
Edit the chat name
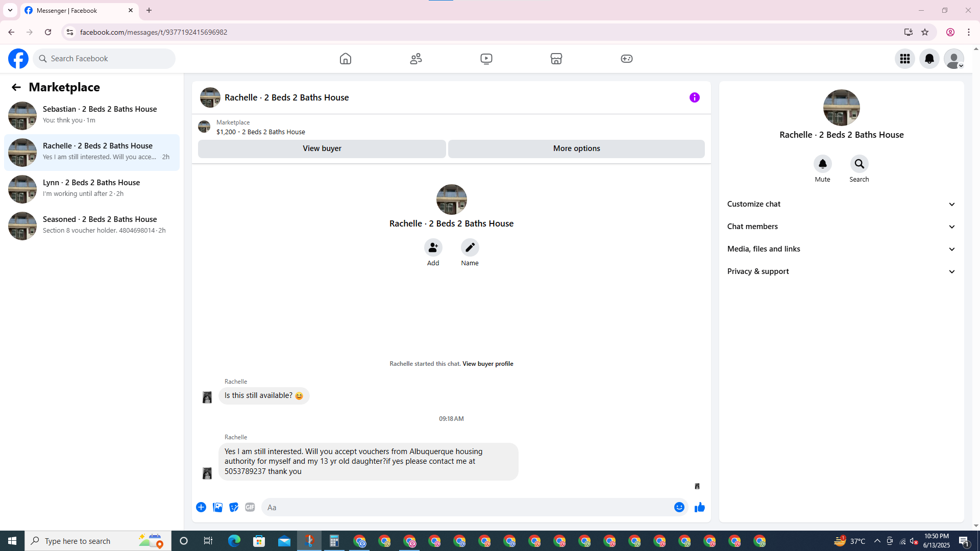tap(470, 248)
